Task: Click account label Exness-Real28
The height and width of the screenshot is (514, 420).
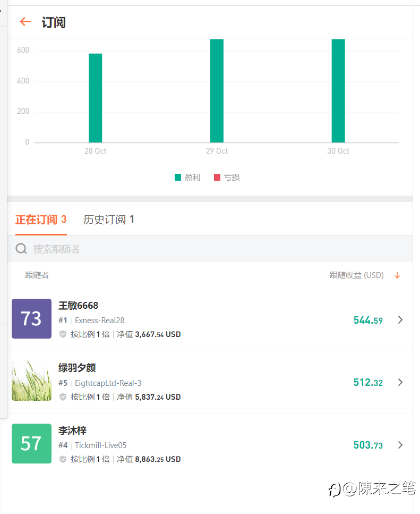Action: tap(99, 321)
